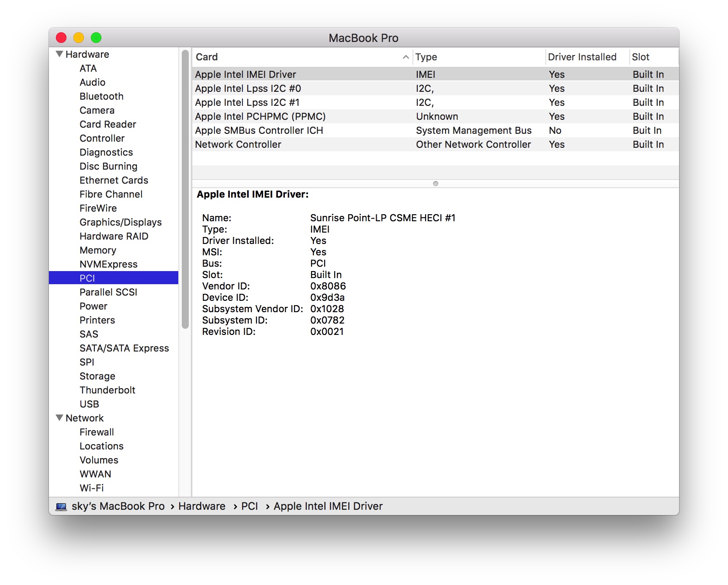The height and width of the screenshot is (585, 728).
Task: Open the Bluetooth hardware category
Action: point(101,96)
